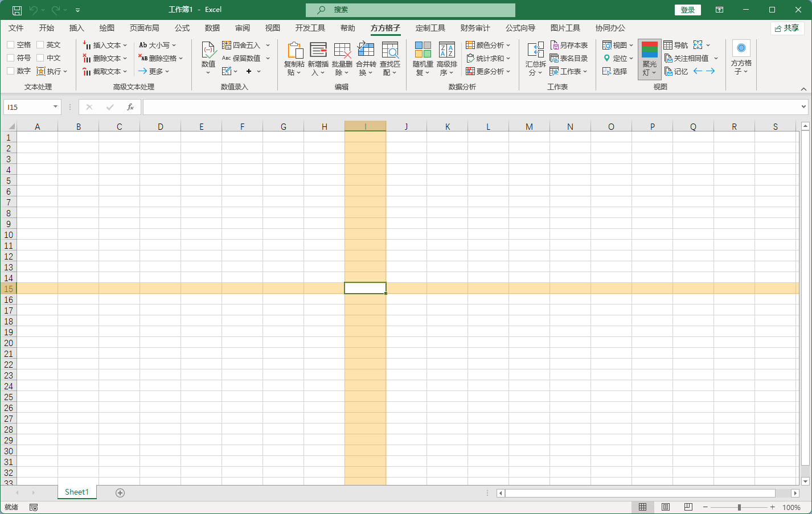
Task: Click the 批量删除 batch delete icon
Action: (x=342, y=51)
